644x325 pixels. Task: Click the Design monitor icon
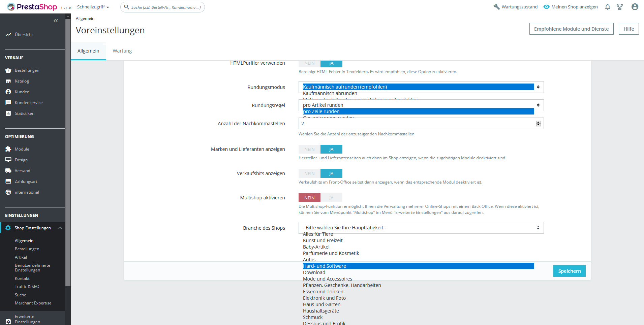point(8,160)
